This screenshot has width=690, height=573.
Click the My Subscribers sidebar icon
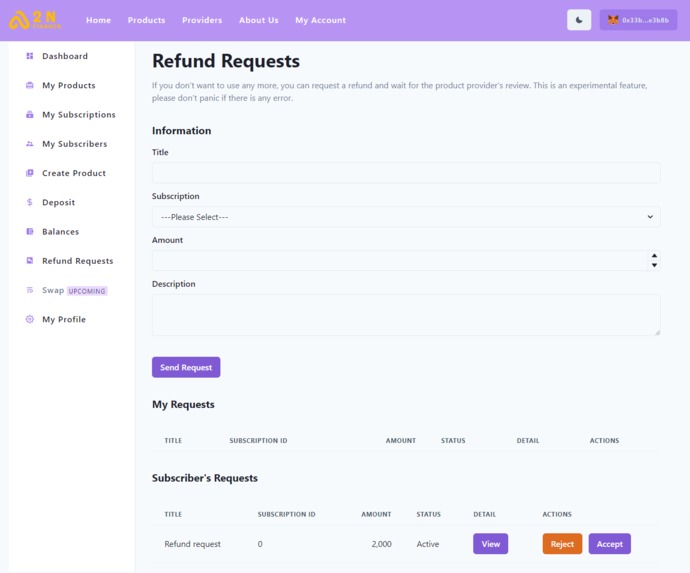pos(29,143)
